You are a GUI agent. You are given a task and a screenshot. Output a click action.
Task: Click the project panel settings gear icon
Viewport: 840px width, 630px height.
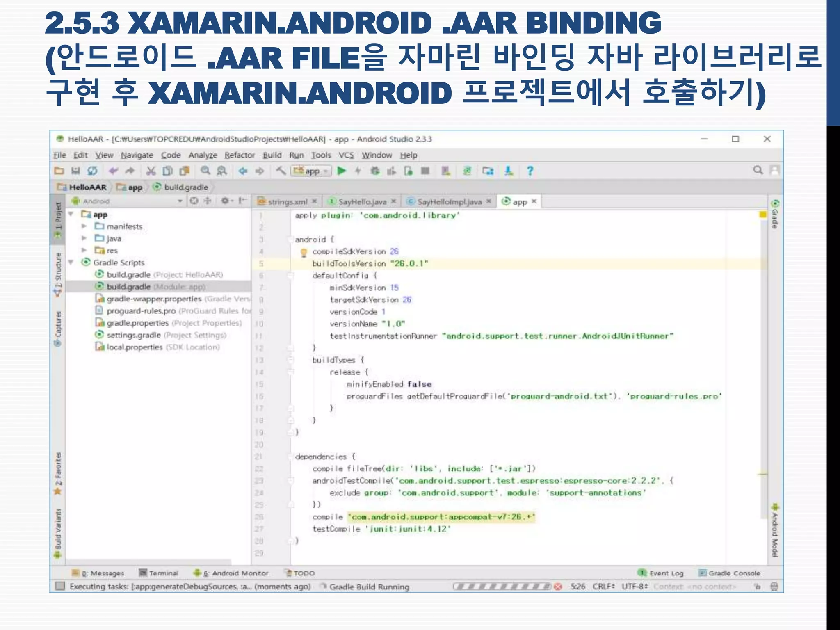point(225,201)
